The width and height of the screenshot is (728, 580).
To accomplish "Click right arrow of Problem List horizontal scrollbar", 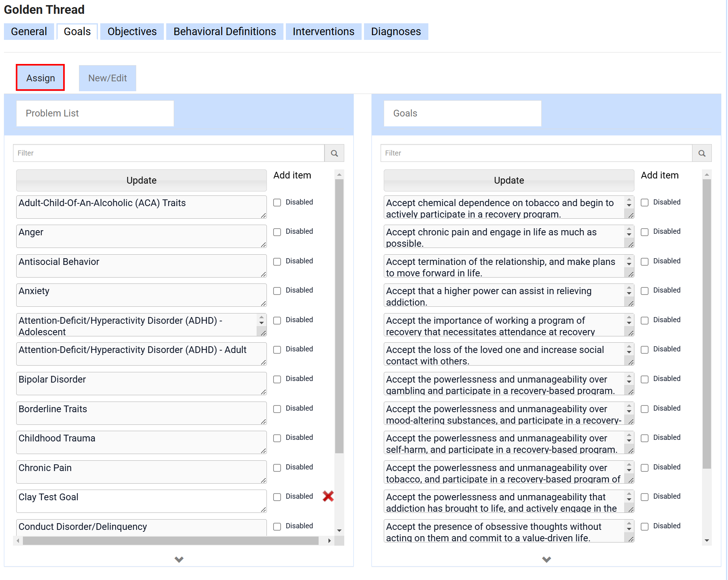I will [x=329, y=541].
